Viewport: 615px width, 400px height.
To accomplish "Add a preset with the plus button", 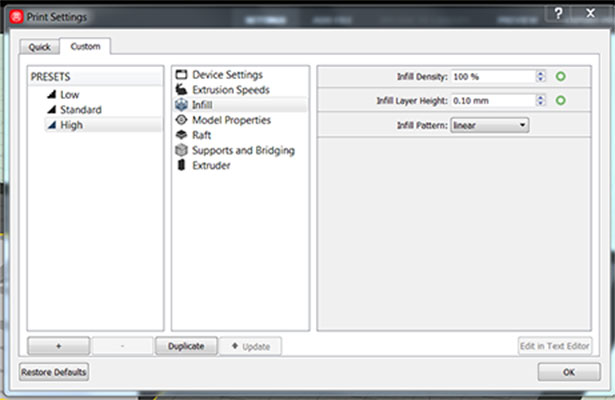I will point(58,346).
